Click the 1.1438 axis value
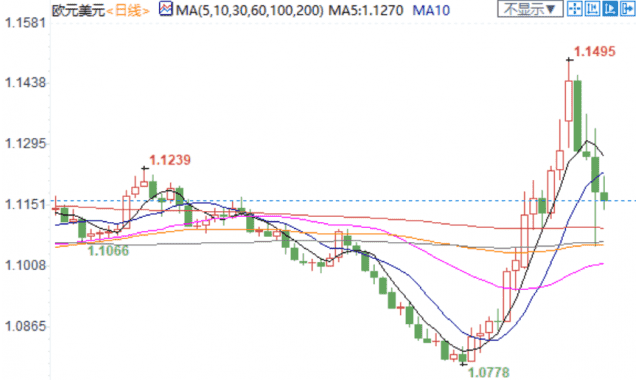This screenshot has height=380, width=640. [x=25, y=83]
